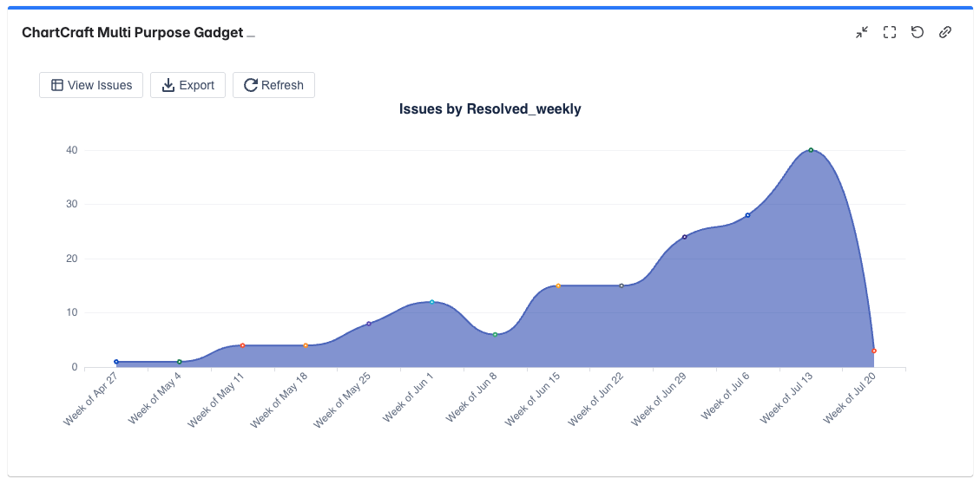The image size is (980, 485).
Task: Click the minimize gadget arrows icon
Action: click(862, 32)
